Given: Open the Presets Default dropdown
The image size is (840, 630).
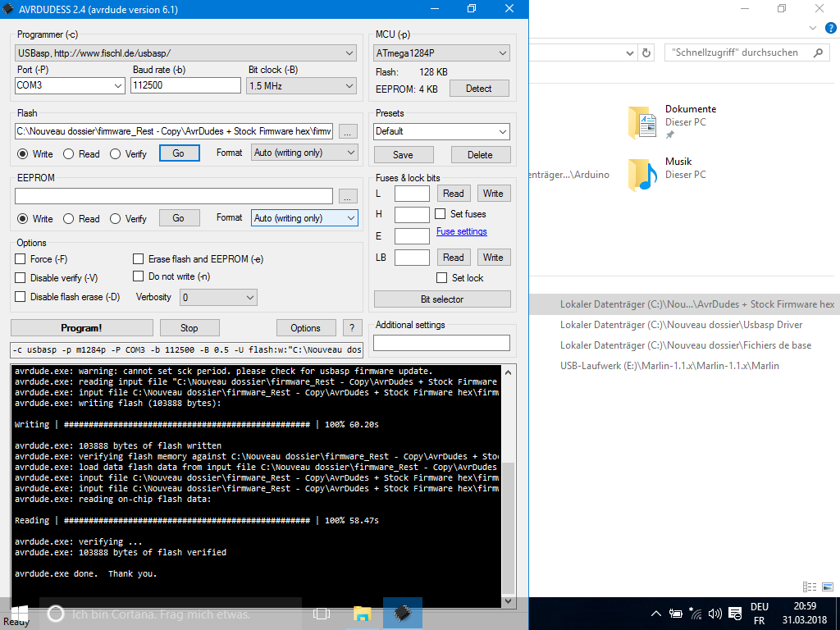Looking at the screenshot, I should [441, 131].
